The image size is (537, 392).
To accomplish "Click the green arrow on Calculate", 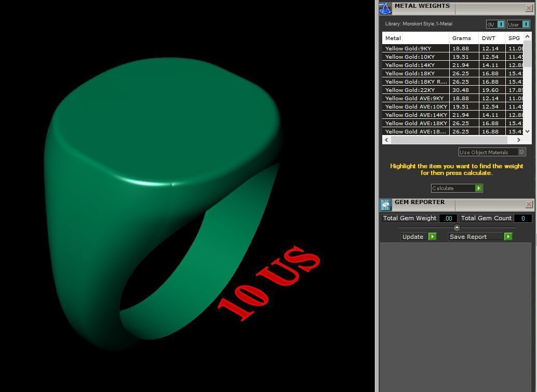I will point(478,188).
